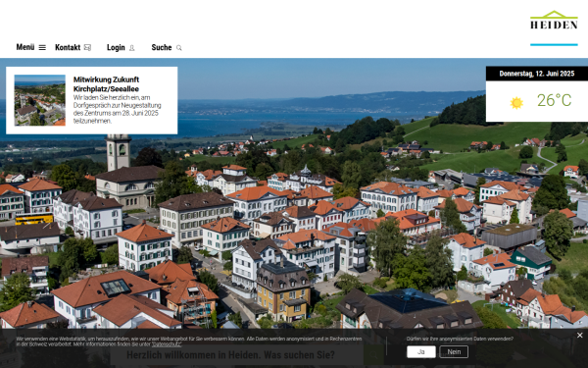The width and height of the screenshot is (588, 368).
Task: Click the Login person icon
Action: pyautogui.click(x=132, y=48)
